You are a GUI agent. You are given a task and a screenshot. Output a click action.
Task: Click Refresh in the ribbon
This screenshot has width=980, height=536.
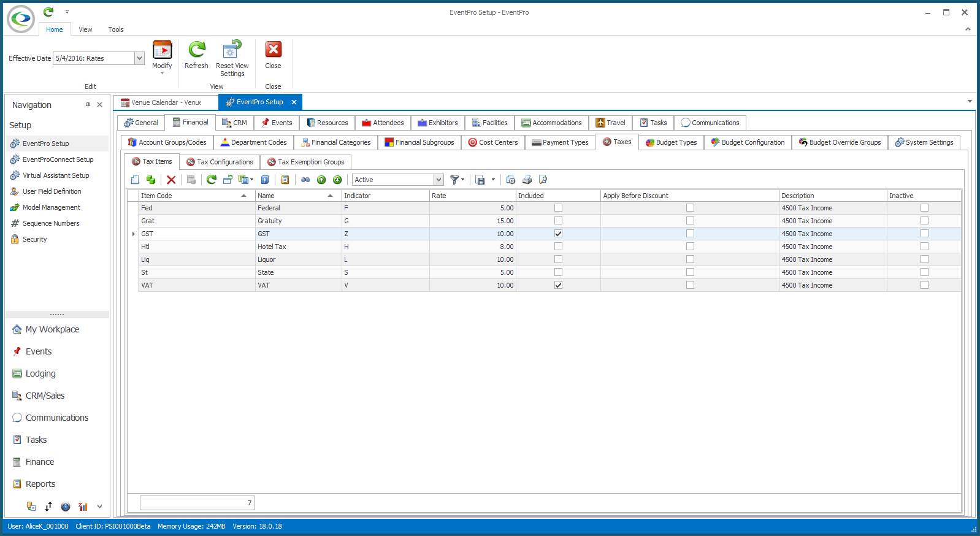[x=196, y=55]
